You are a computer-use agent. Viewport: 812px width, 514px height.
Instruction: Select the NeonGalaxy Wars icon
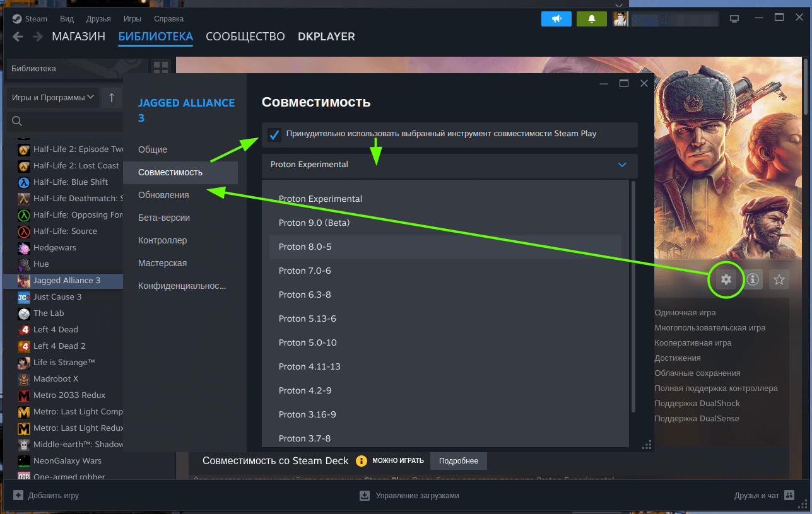pyautogui.click(x=24, y=461)
